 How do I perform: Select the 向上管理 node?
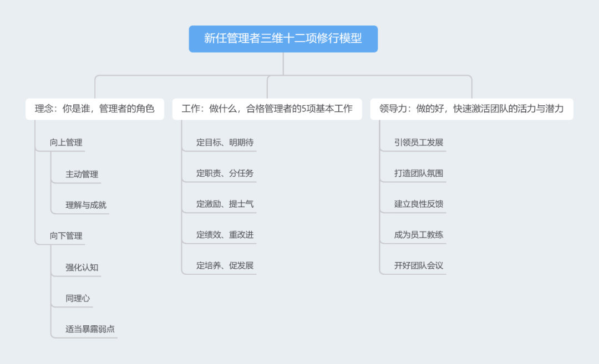(x=66, y=143)
